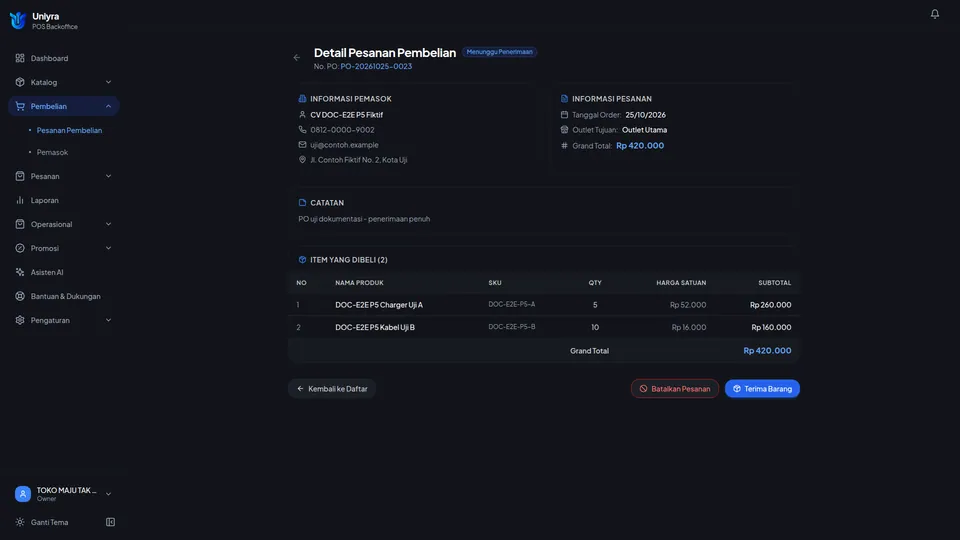The width and height of the screenshot is (960, 540).
Task: Click the email envelope icon
Action: [x=302, y=144]
